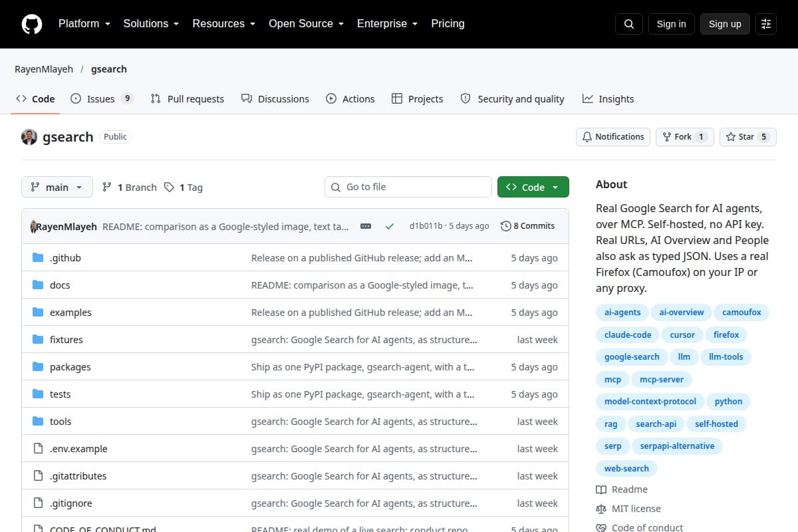Click the examples folder icon
This screenshot has height=532, width=798.
click(38, 313)
